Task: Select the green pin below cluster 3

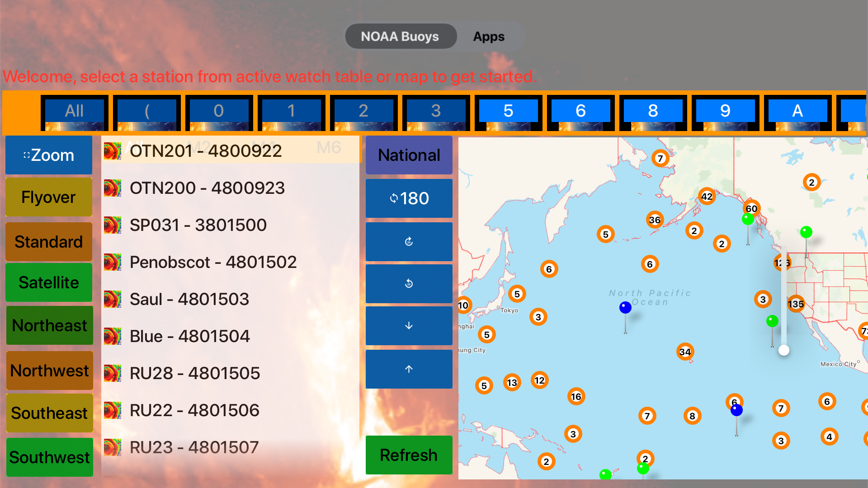Action: [x=772, y=321]
